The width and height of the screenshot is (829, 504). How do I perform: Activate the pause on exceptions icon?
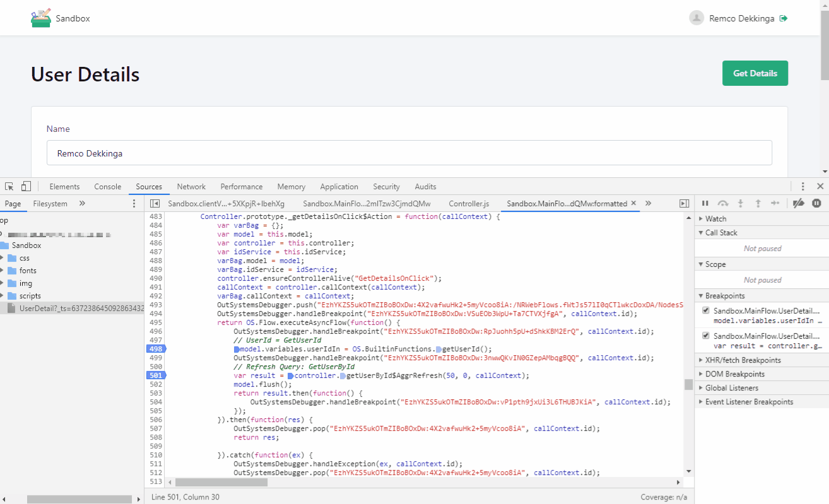816,203
